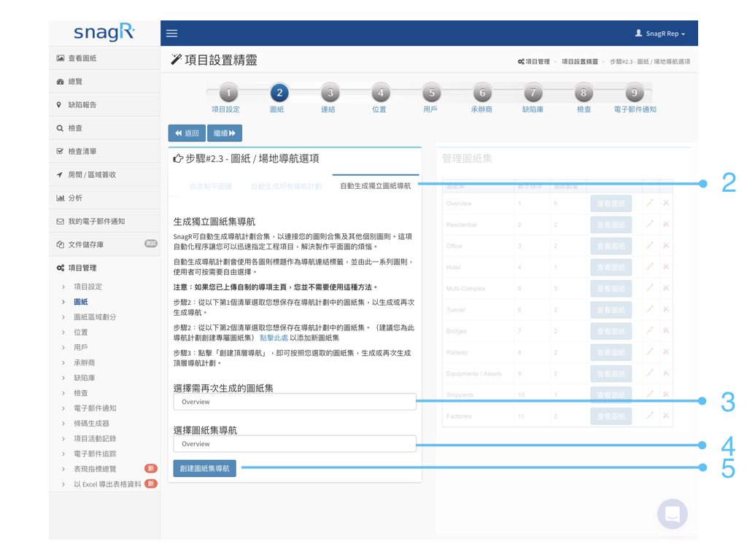Select 用戶 under 項目管理
747x560 pixels.
pos(80,348)
